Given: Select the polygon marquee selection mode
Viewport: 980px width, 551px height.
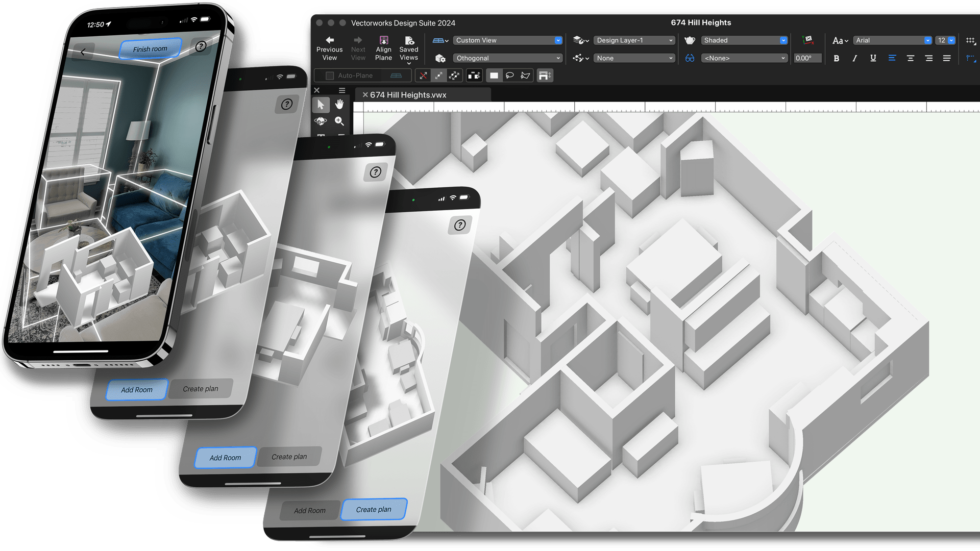Looking at the screenshot, I should coord(525,76).
